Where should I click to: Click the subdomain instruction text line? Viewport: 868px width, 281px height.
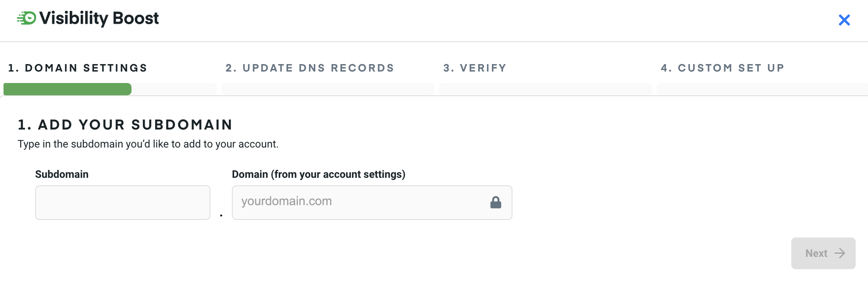(148, 144)
